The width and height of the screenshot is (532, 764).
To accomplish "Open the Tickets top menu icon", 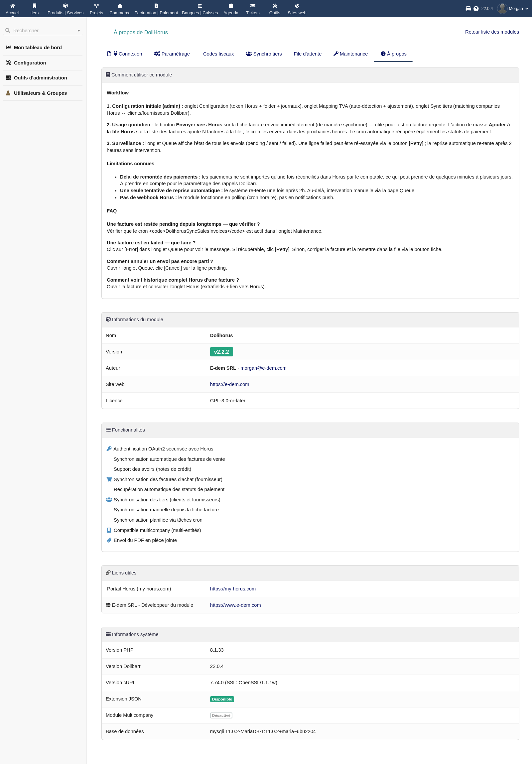I will click(x=252, y=6).
